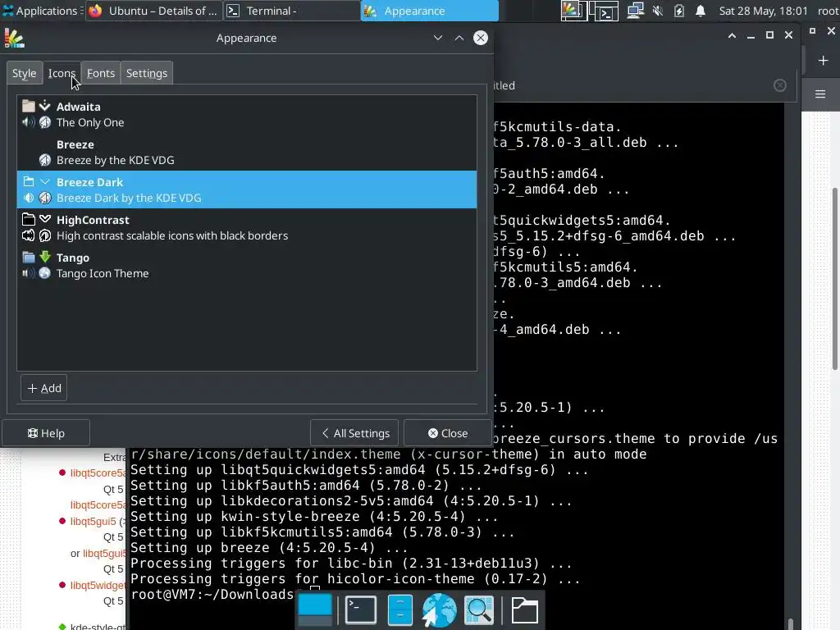Open the home folder icon in dock
Image resolution: width=840 pixels, height=630 pixels.
(524, 609)
